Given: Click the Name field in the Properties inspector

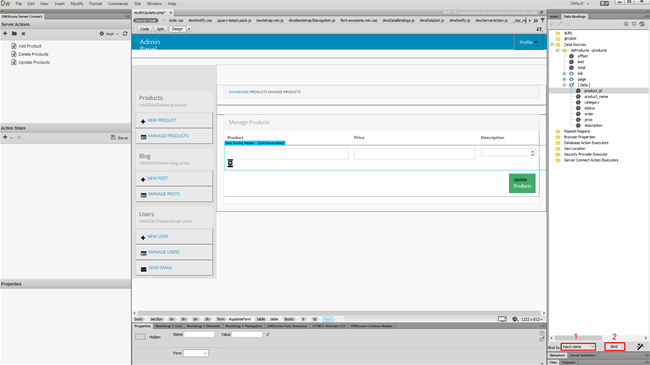Looking at the screenshot, I should (x=199, y=334).
